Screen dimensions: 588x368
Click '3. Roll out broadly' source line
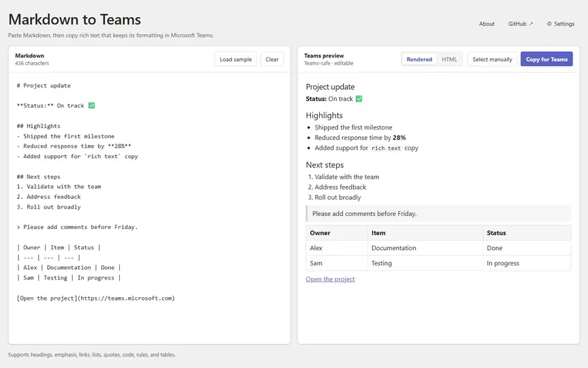click(x=48, y=207)
